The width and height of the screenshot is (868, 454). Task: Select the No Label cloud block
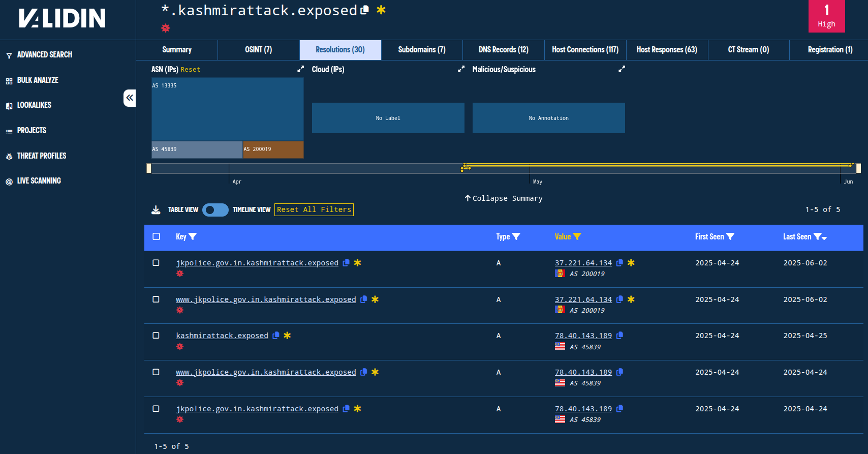(x=388, y=118)
